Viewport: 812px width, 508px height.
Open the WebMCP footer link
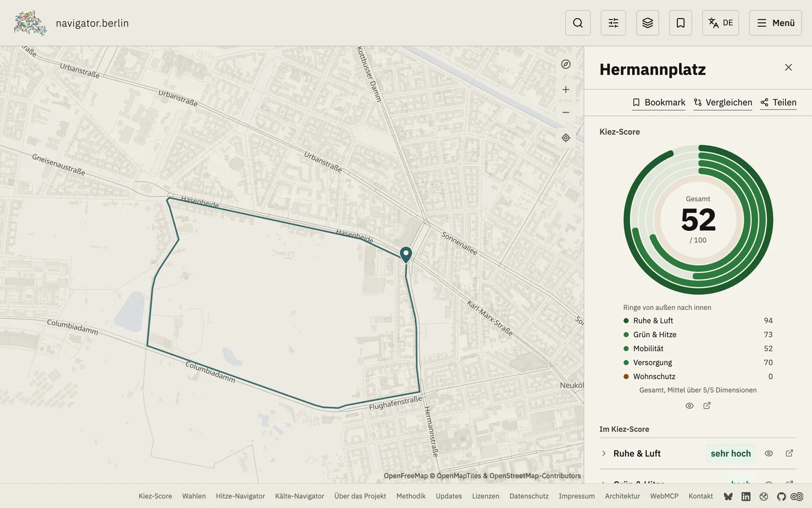pyautogui.click(x=664, y=496)
